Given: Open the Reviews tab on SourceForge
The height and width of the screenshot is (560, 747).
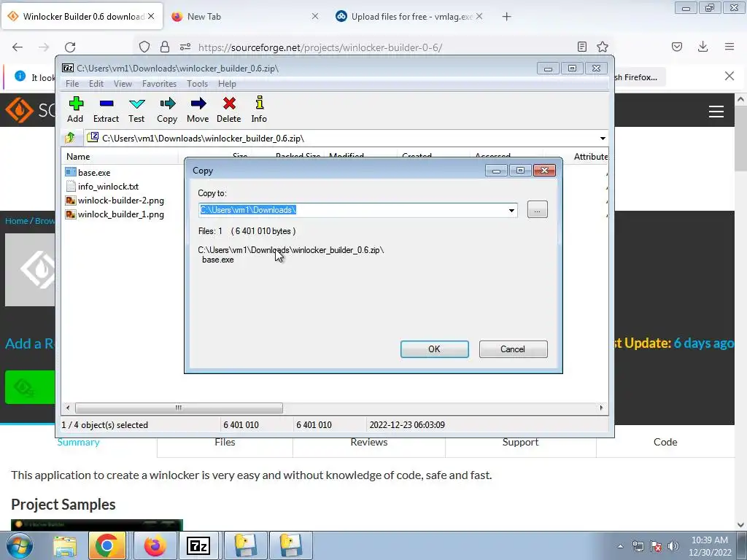Looking at the screenshot, I should (x=369, y=442).
